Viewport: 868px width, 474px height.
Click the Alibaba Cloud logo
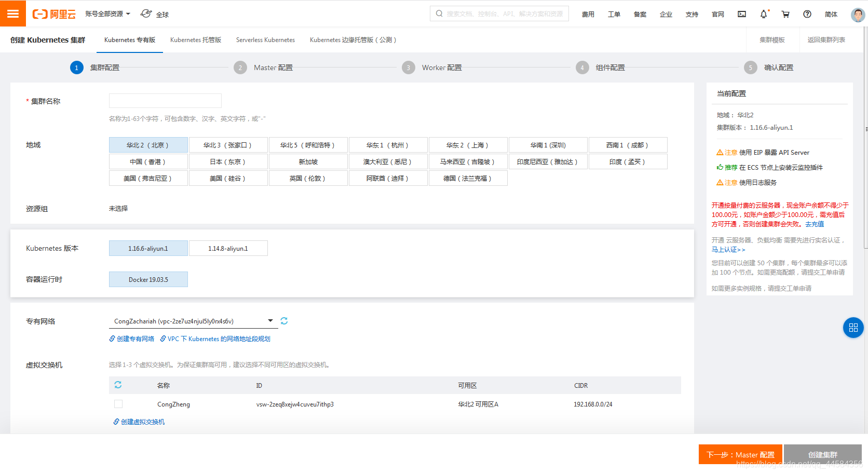click(54, 14)
